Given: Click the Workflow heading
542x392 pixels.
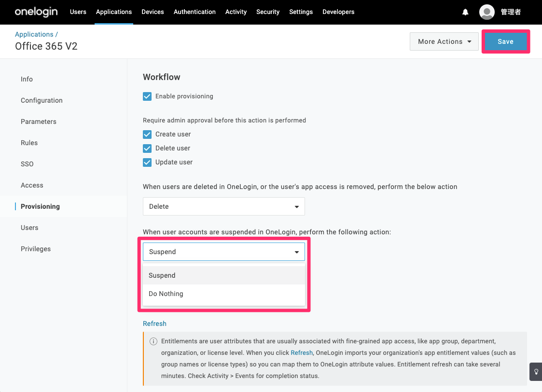Looking at the screenshot, I should click(161, 77).
